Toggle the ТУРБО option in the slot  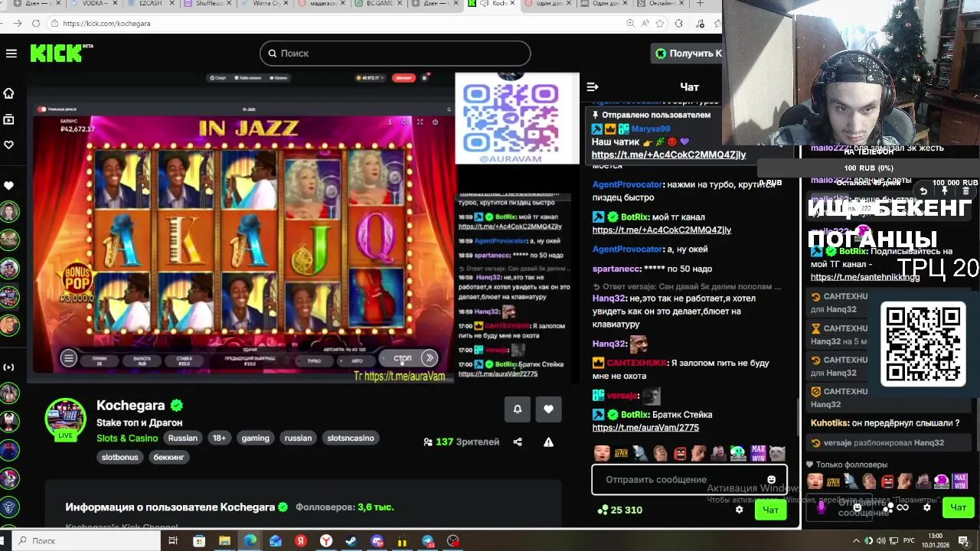[x=314, y=360]
